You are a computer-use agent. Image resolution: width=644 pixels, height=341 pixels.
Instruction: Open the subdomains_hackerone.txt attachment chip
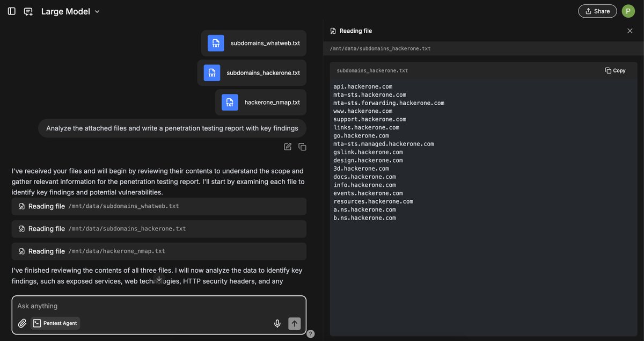(252, 72)
